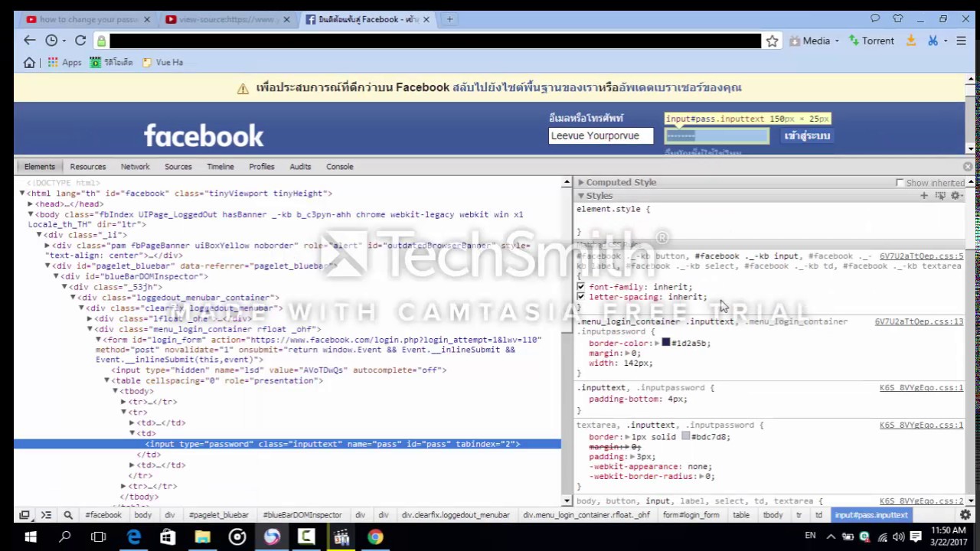
Task: Click the Facebook logo
Action: pos(204,135)
